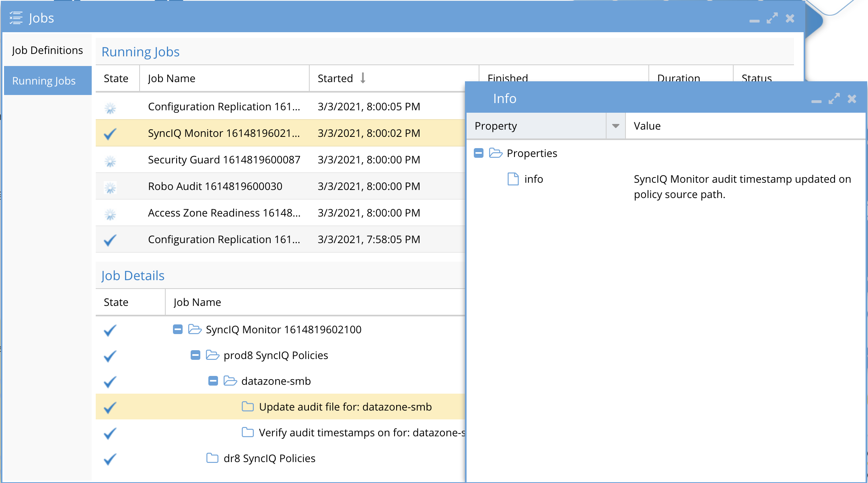Click the Jobs list icon in title bar

tap(16, 18)
